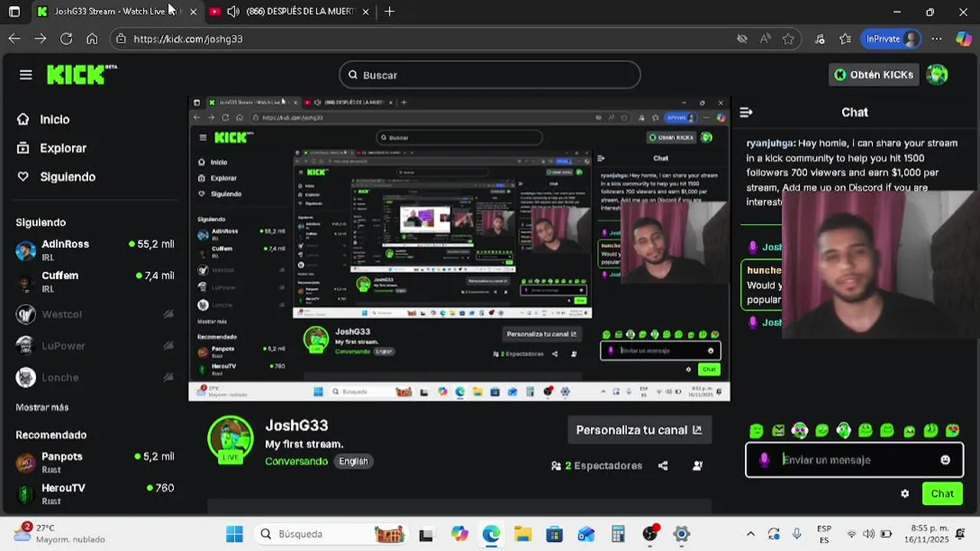Click JoshG33 channel avatar with LIVE badge
980x551 pixels.
(230, 439)
